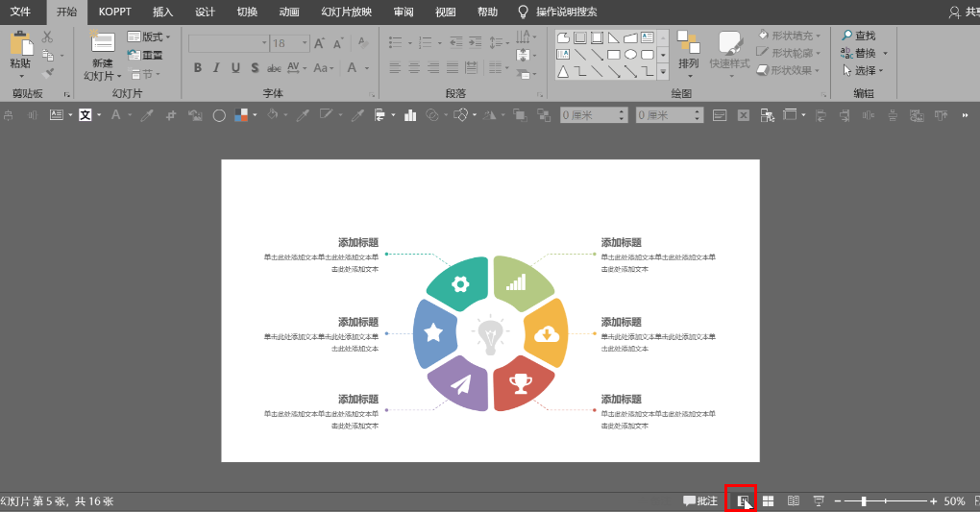The height and width of the screenshot is (512, 980).
Task: Open the Layout (版式) dropdown
Action: [149, 37]
